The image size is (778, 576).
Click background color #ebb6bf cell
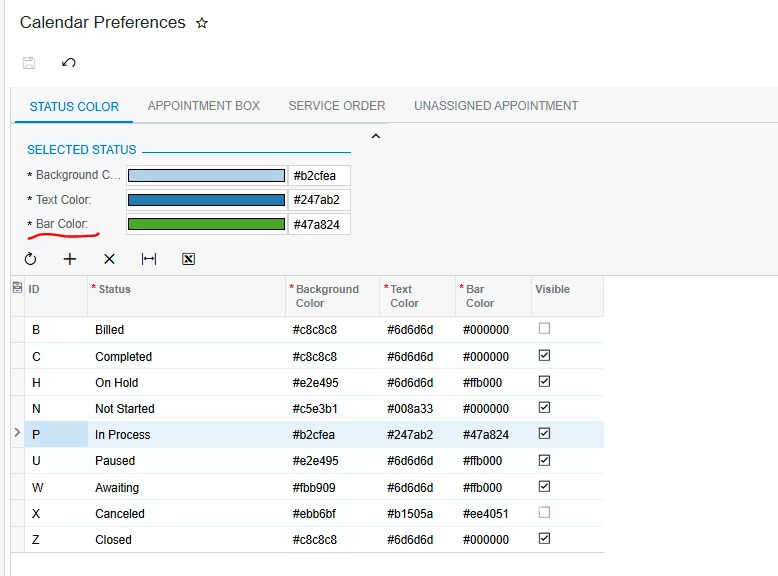pos(332,513)
